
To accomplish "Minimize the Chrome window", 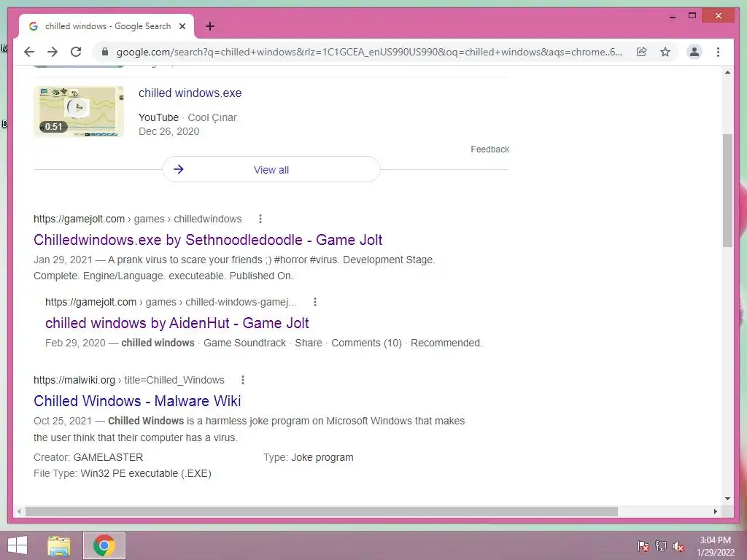I will coord(673,16).
